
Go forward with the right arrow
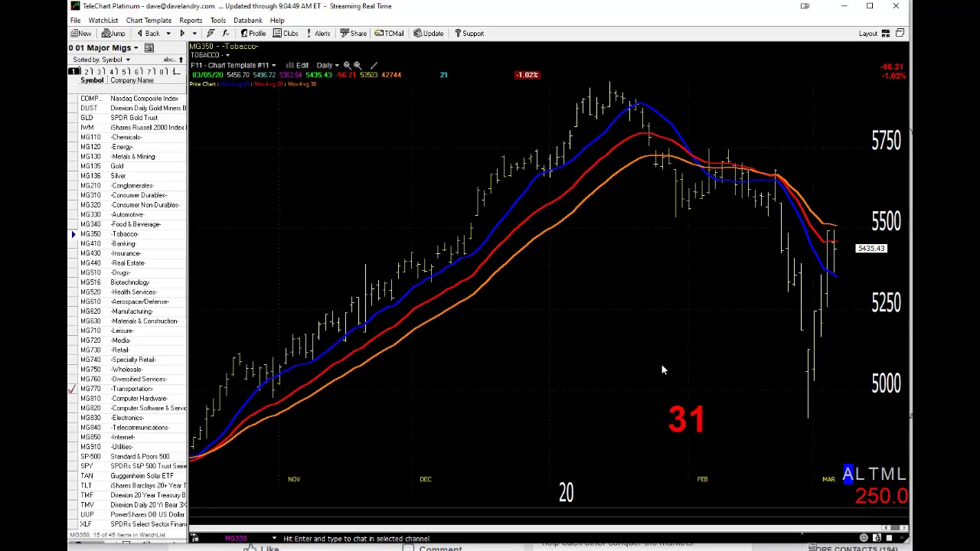tap(182, 34)
